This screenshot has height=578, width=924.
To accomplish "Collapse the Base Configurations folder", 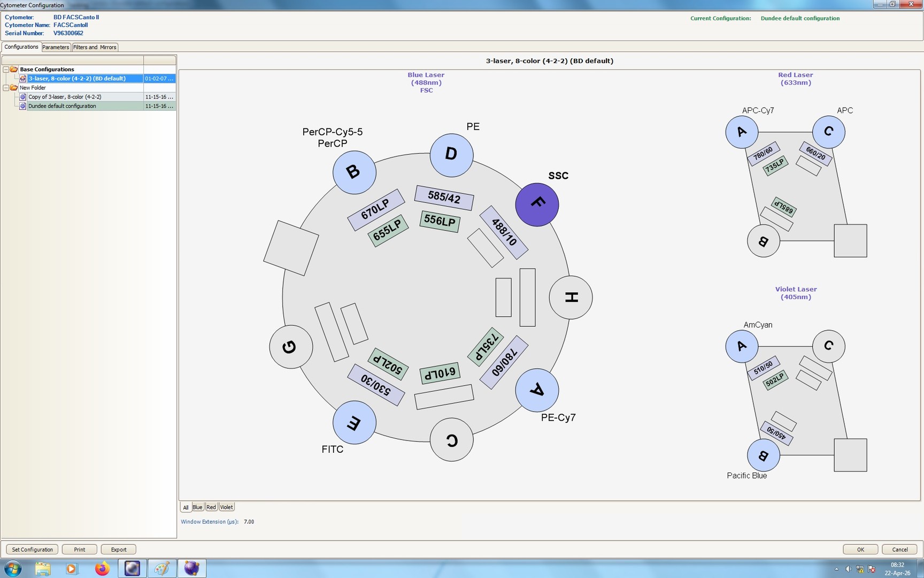I will 6,70.
